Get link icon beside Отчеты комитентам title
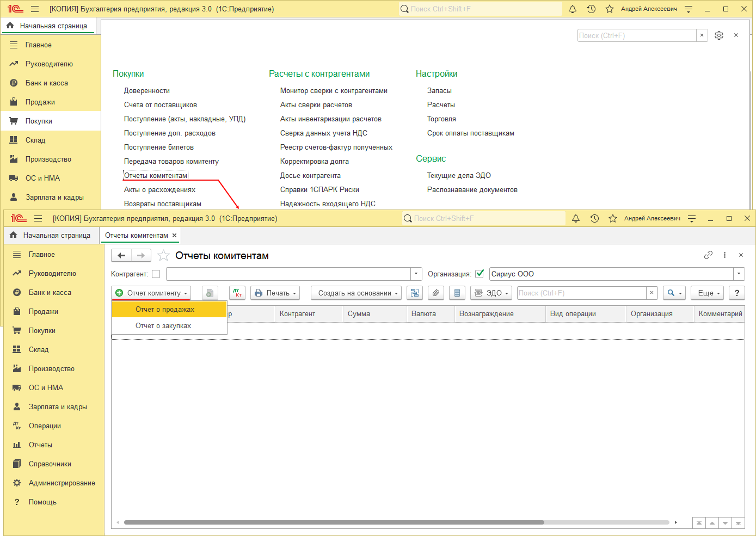This screenshot has height=536, width=756. pos(708,255)
